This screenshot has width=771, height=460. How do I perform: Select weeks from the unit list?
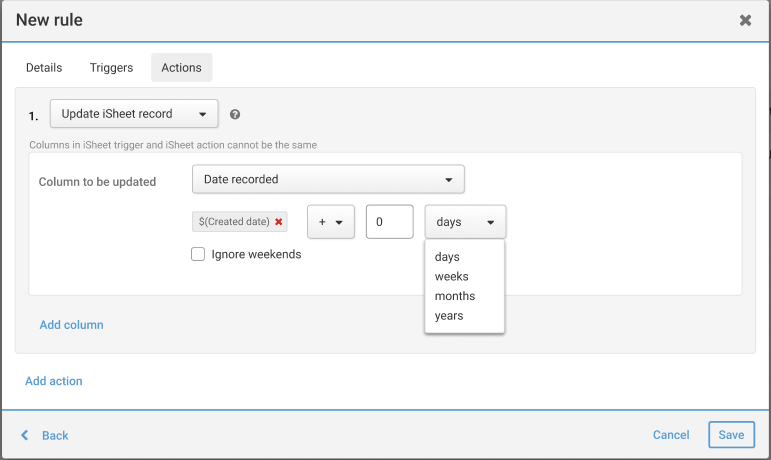(452, 277)
